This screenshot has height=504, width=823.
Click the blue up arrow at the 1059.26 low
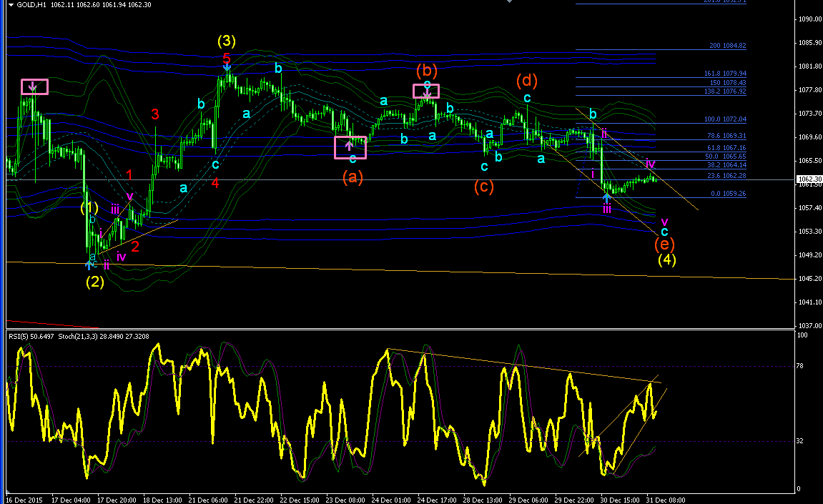[607, 199]
